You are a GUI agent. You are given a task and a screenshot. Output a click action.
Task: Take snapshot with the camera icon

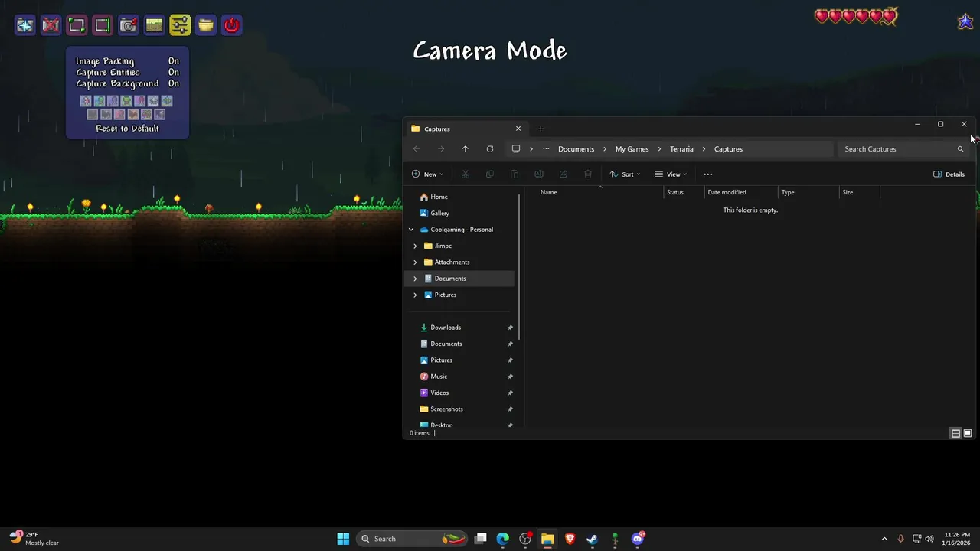click(129, 25)
